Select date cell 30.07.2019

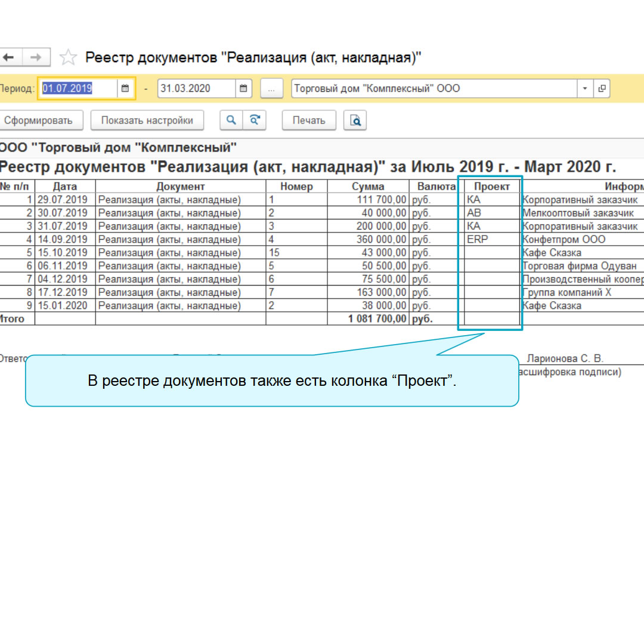tap(65, 213)
